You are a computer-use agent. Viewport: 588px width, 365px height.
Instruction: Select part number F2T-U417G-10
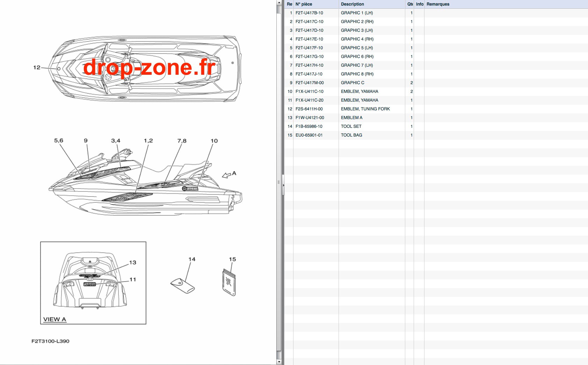[x=309, y=57]
